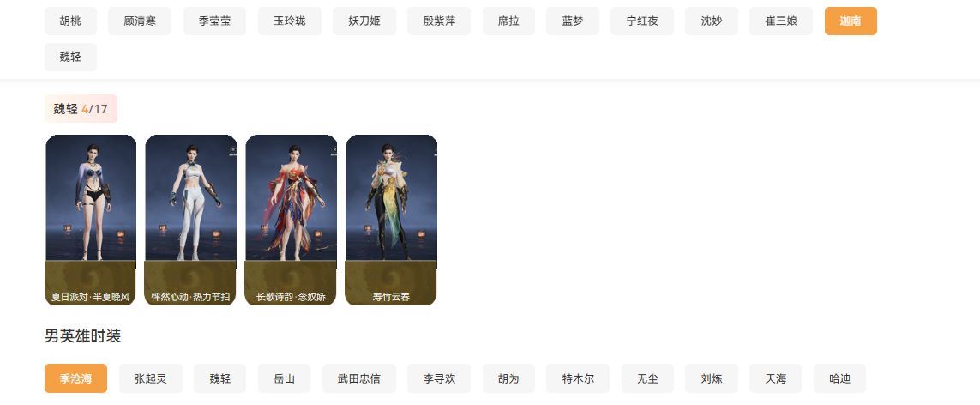980x405 pixels.
Task: Select the highlighted 迦南 tab
Action: click(851, 21)
